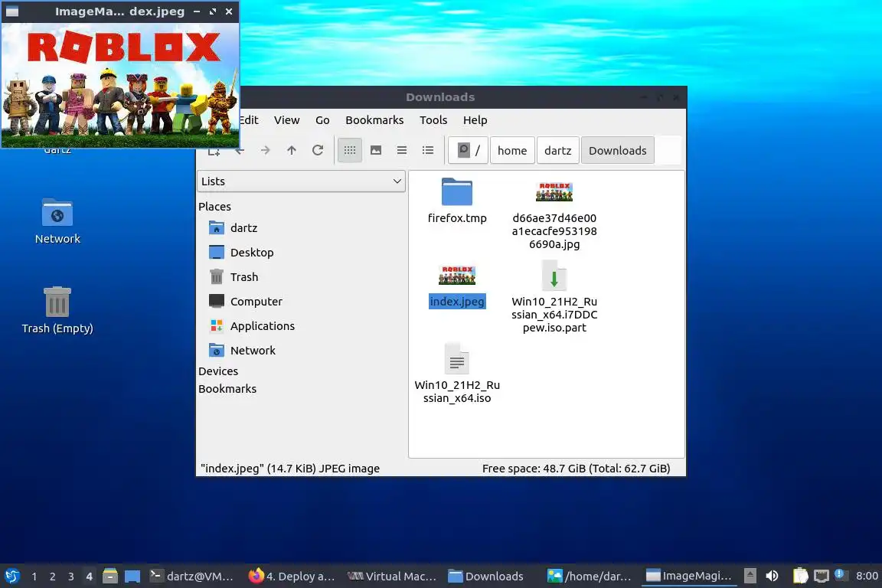Open the Help menu
Viewport: 882px width, 588px height.
coord(475,120)
